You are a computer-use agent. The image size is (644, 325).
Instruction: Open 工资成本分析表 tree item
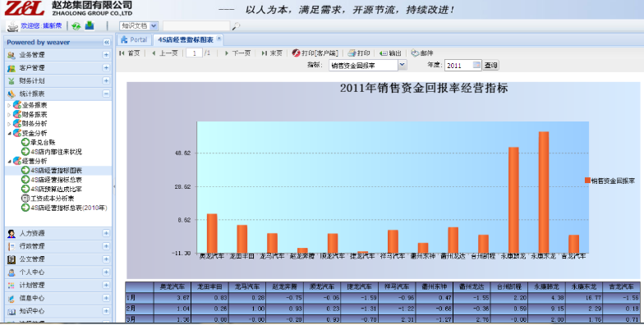click(53, 199)
